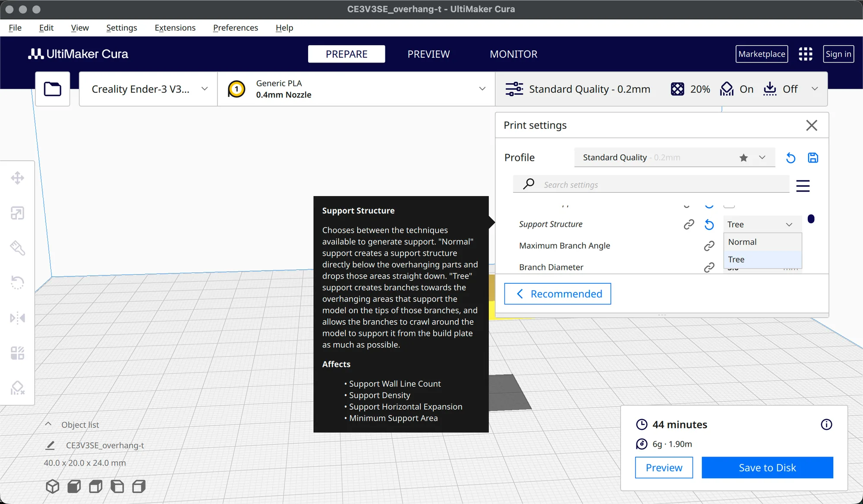Image resolution: width=863 pixels, height=504 pixels.
Task: Switch to right side view cube icon
Action: tap(139, 486)
